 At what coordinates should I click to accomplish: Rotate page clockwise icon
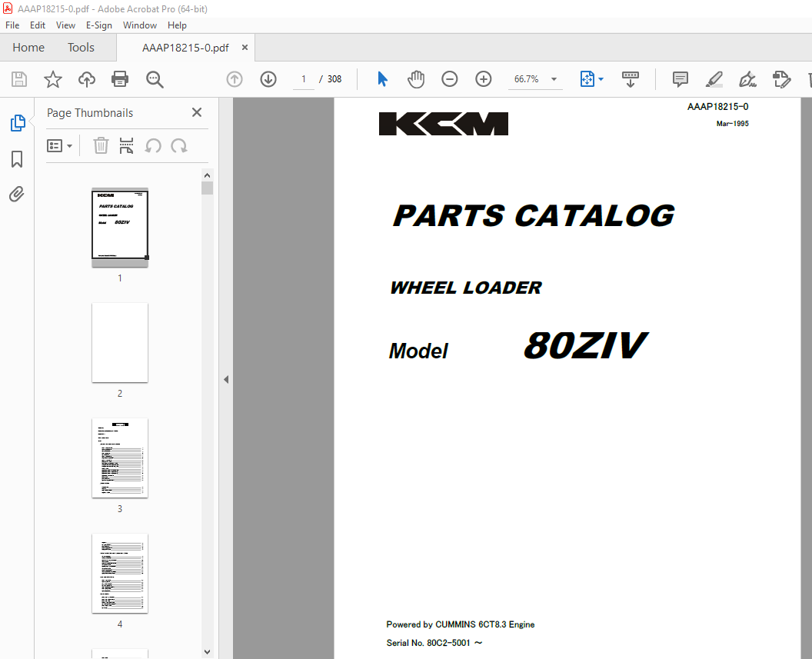179,146
